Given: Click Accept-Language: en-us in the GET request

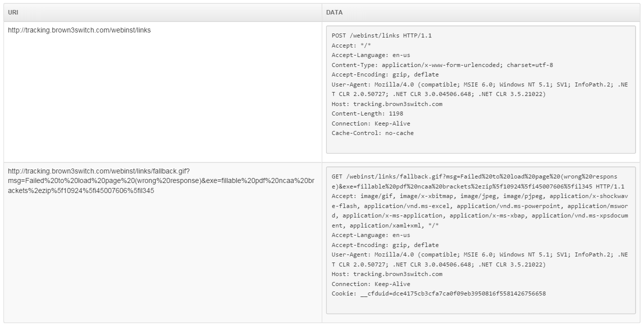Looking at the screenshot, I should (x=371, y=235).
